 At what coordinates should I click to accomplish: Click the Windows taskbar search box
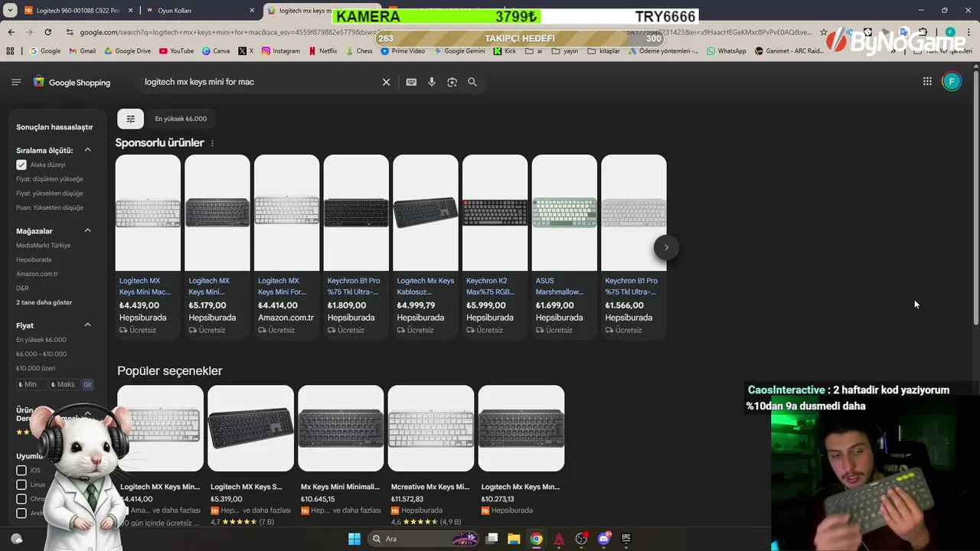(x=423, y=539)
